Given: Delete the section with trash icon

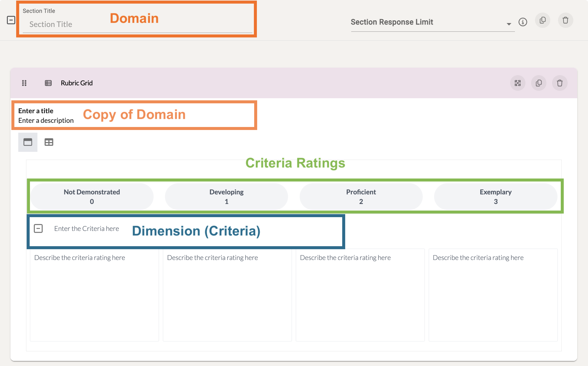Looking at the screenshot, I should [565, 20].
